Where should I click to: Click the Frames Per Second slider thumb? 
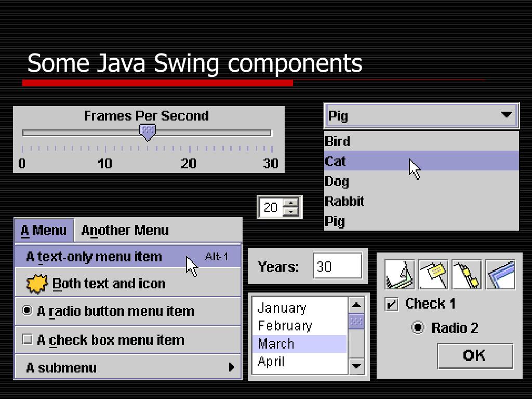pos(148,132)
